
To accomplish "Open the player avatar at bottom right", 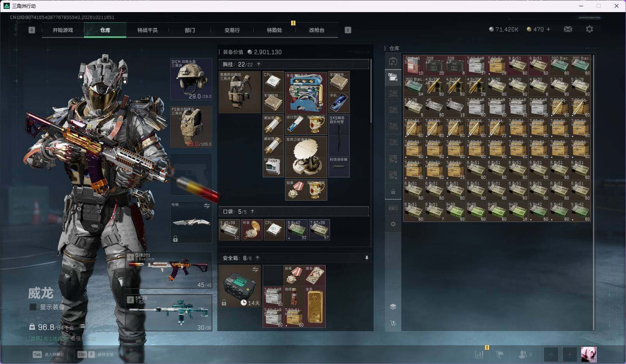I will coord(588,355).
